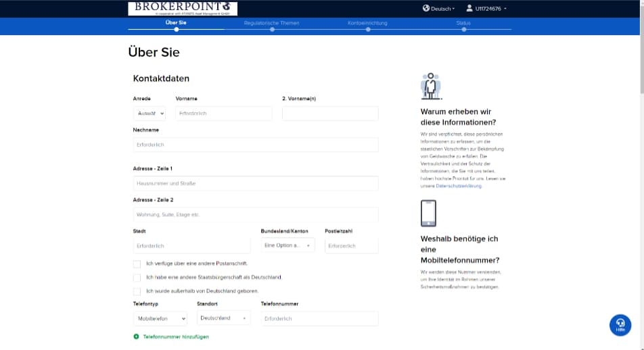Click the 'Status' progress step marker dot
This screenshot has height=350, width=644.
(463, 30)
